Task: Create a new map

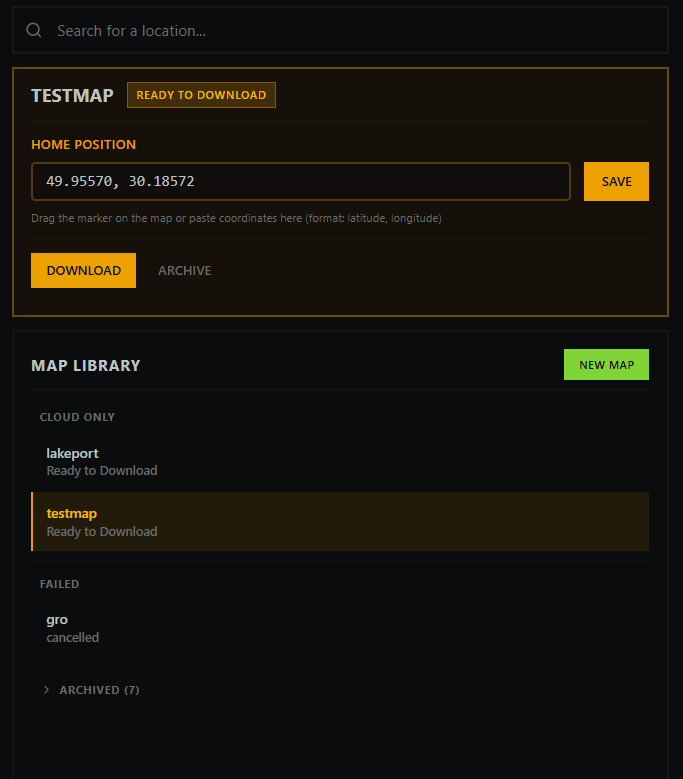Action: [x=606, y=365]
